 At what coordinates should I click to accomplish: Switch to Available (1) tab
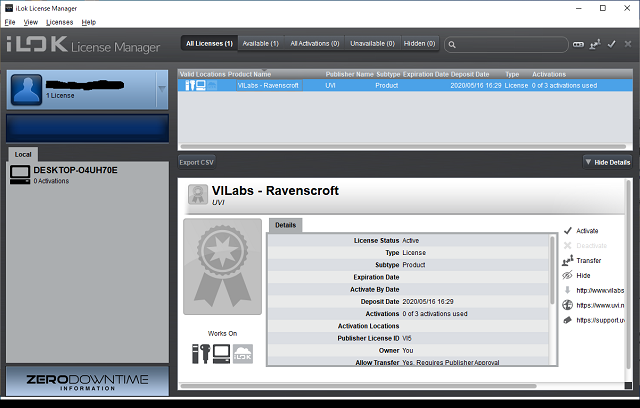260,44
